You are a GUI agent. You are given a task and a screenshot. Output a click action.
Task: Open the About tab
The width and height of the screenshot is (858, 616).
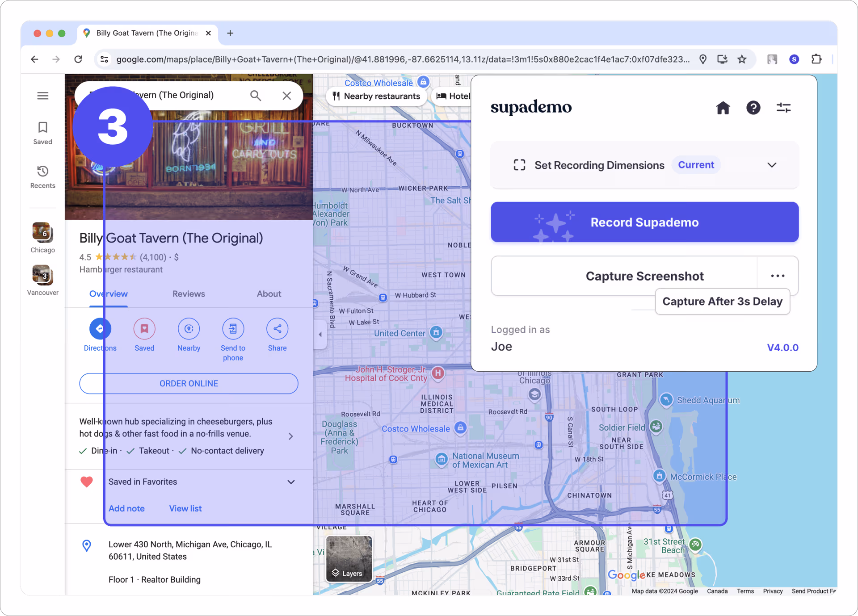268,294
